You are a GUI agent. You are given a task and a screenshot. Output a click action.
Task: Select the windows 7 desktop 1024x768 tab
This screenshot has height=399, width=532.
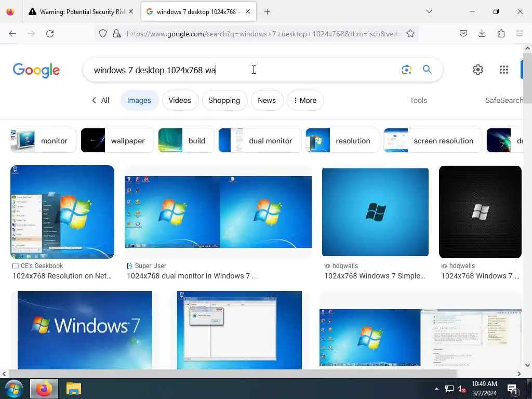coord(198,12)
